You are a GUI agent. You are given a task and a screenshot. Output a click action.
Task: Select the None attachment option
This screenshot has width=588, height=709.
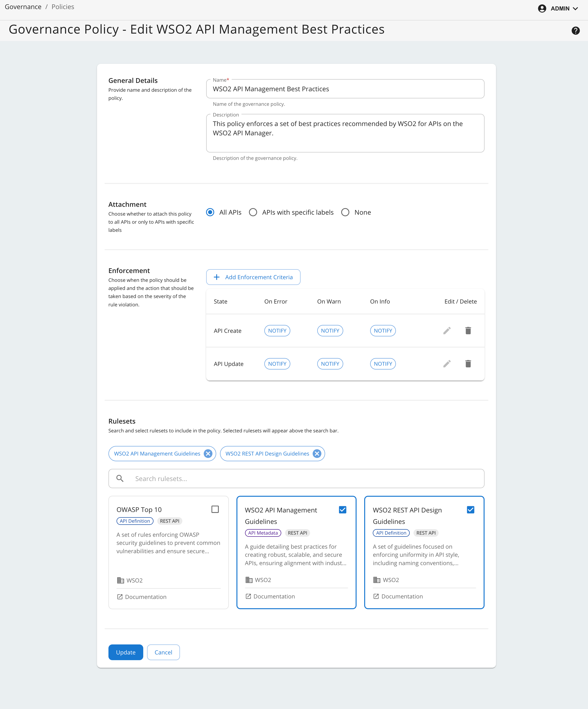coord(345,212)
